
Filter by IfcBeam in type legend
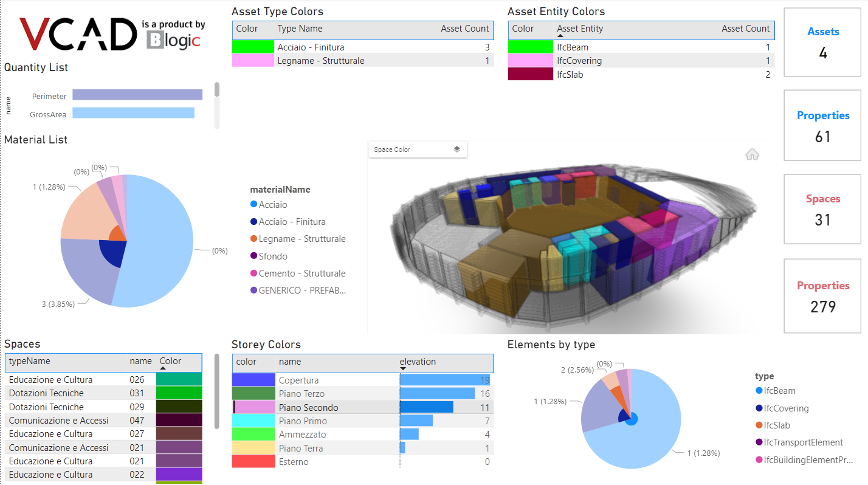[x=775, y=391]
